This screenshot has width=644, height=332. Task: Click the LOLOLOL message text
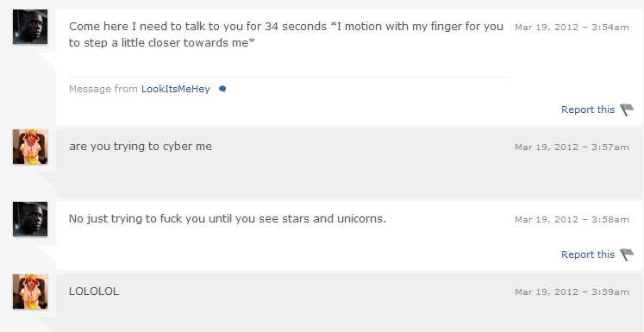(x=94, y=291)
